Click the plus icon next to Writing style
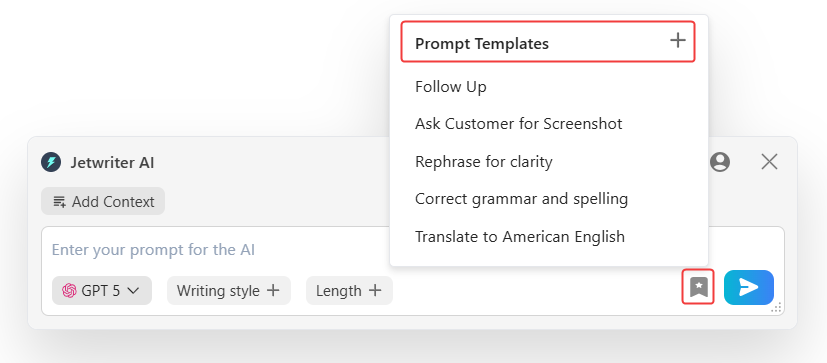 click(273, 290)
